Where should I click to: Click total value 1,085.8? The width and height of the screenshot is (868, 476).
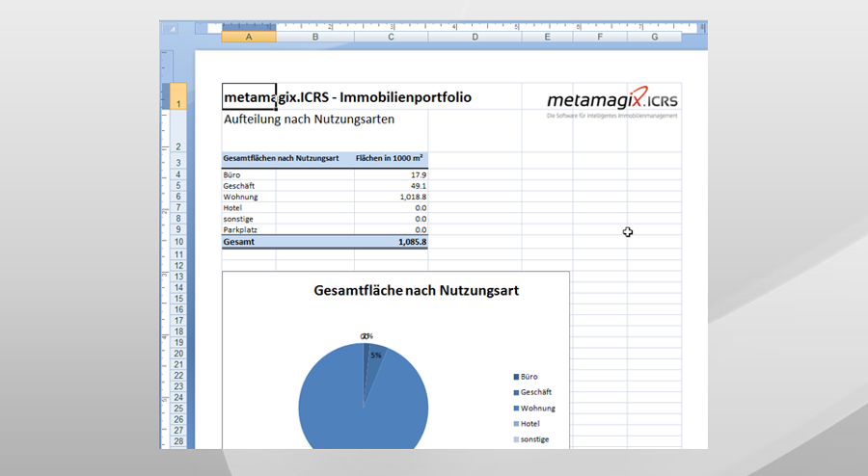[391, 242]
